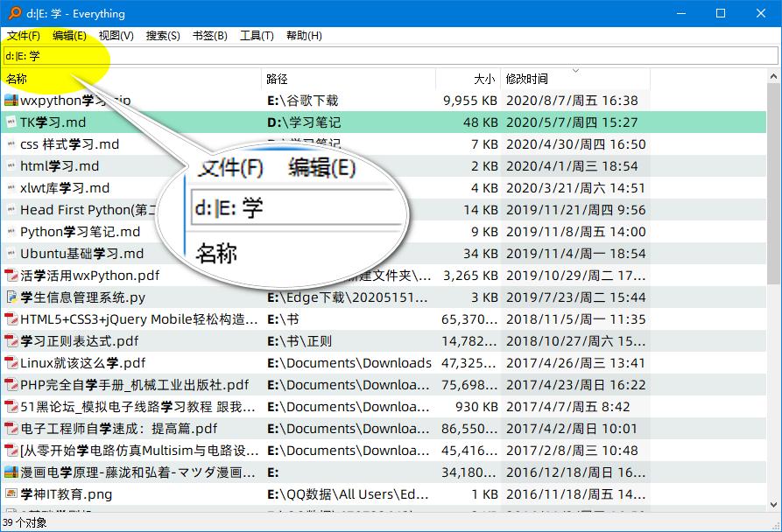The height and width of the screenshot is (532, 782).
Task: Open the 书签(B) menu
Action: click(x=210, y=36)
